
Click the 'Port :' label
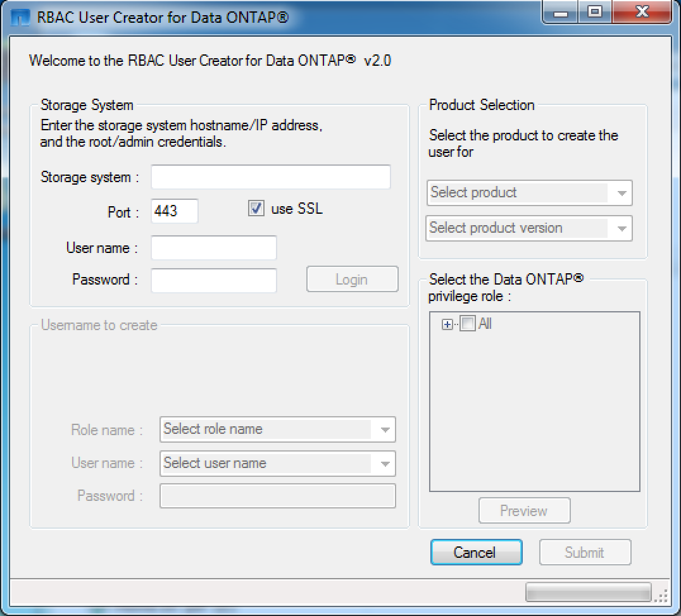click(x=123, y=213)
